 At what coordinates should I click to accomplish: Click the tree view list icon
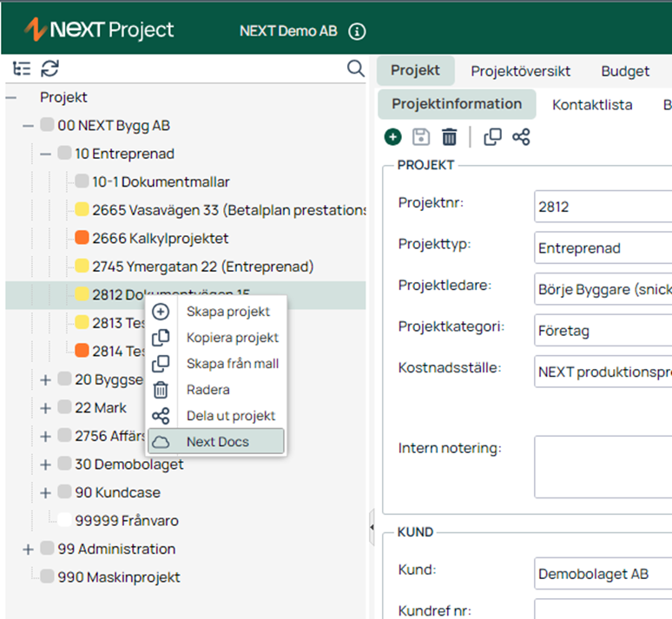22,69
